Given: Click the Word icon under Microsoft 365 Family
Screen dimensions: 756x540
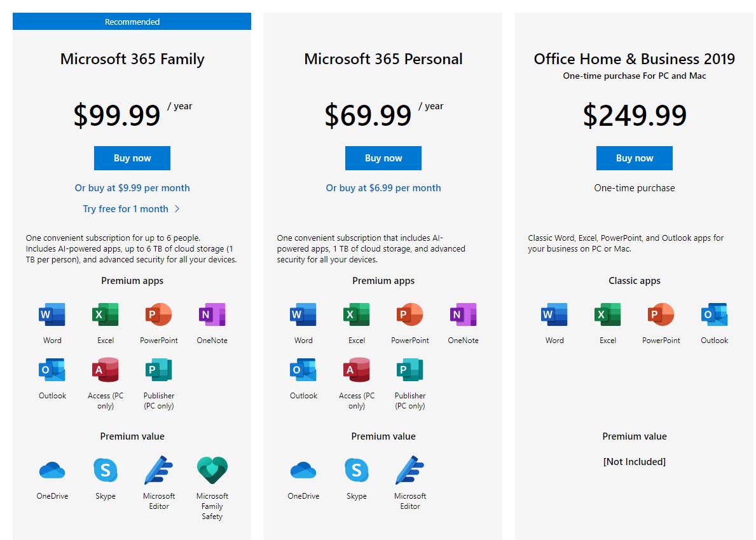Looking at the screenshot, I should point(52,314).
